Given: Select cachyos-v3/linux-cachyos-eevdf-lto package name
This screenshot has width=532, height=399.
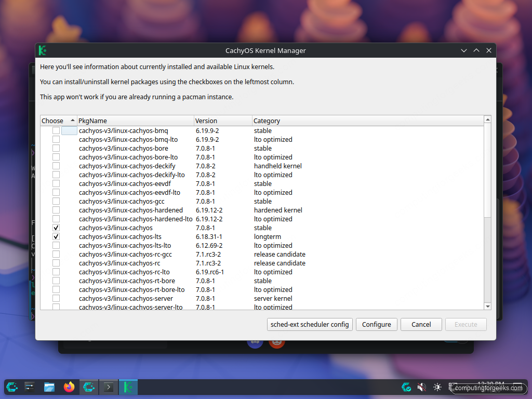Looking at the screenshot, I should click(129, 192).
